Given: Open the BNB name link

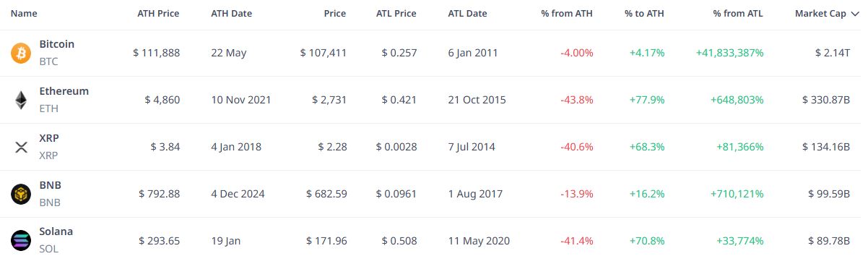Looking at the screenshot, I should coord(51,184).
